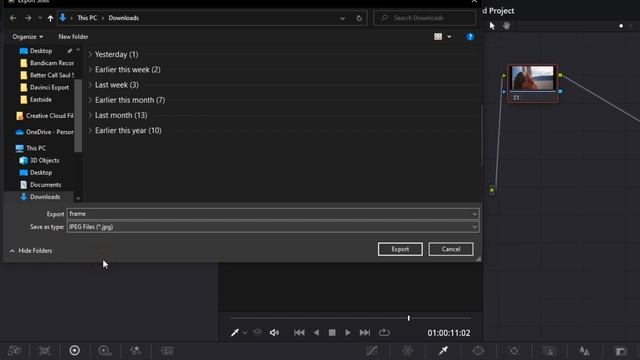Go back in the file dialog

click(13, 18)
